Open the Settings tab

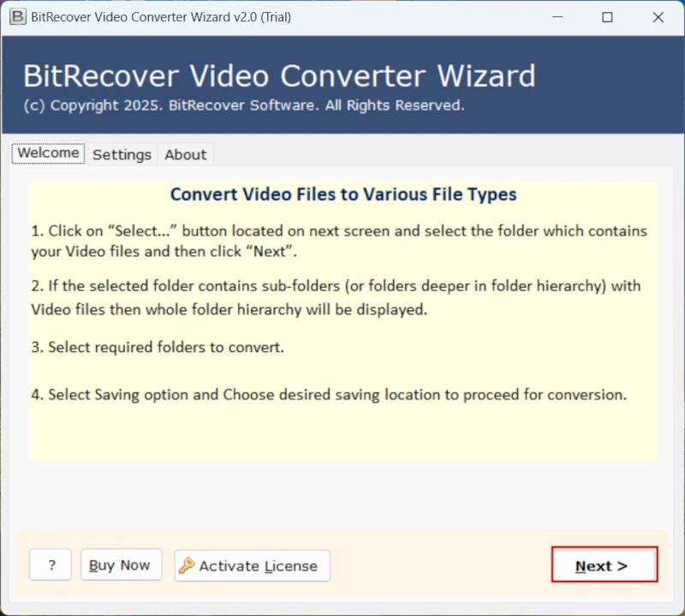point(122,154)
